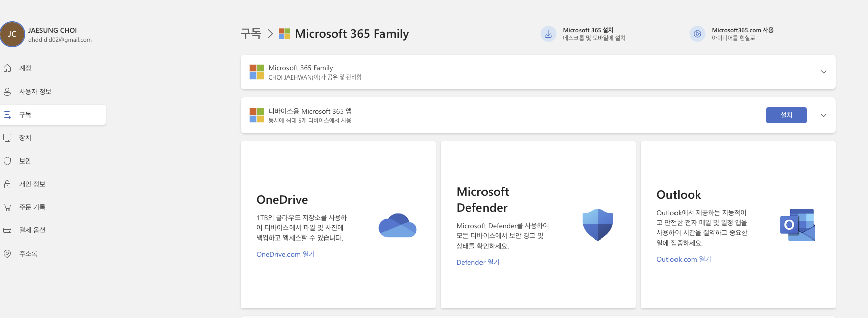Click the subscription icon beside 구독
The width and height of the screenshot is (868, 318).
tap(7, 115)
